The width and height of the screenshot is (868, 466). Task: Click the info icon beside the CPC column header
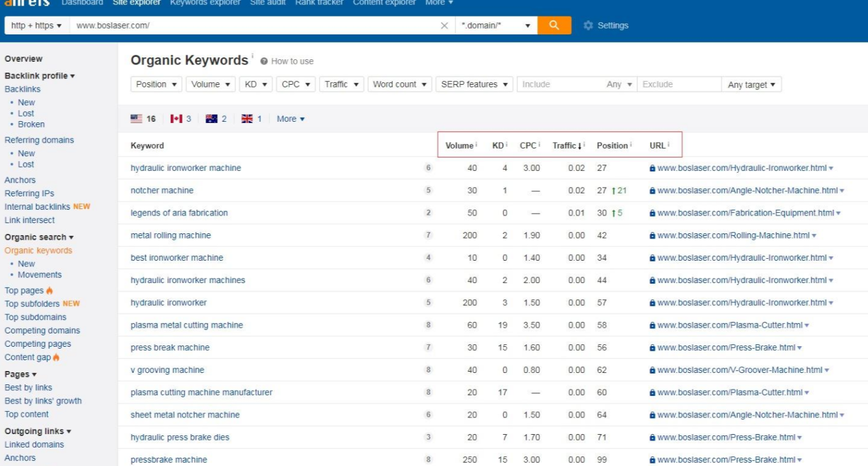540,145
